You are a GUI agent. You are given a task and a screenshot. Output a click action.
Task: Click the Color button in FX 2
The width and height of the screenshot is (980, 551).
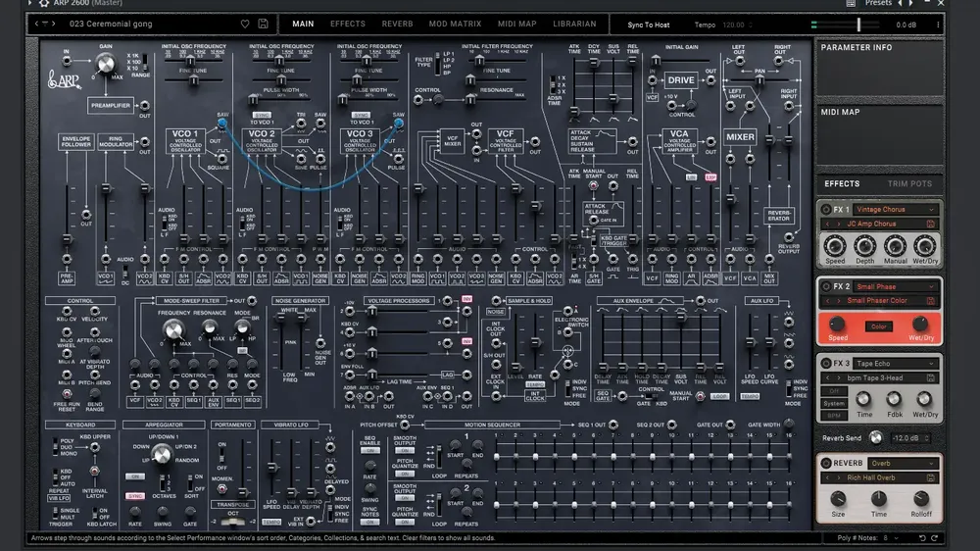879,326
